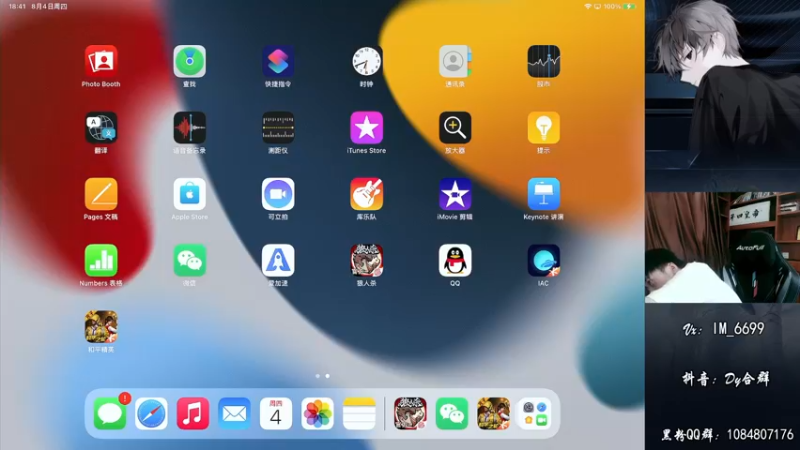Open the iTunes Store app
The width and height of the screenshot is (800, 450).
pos(366,128)
